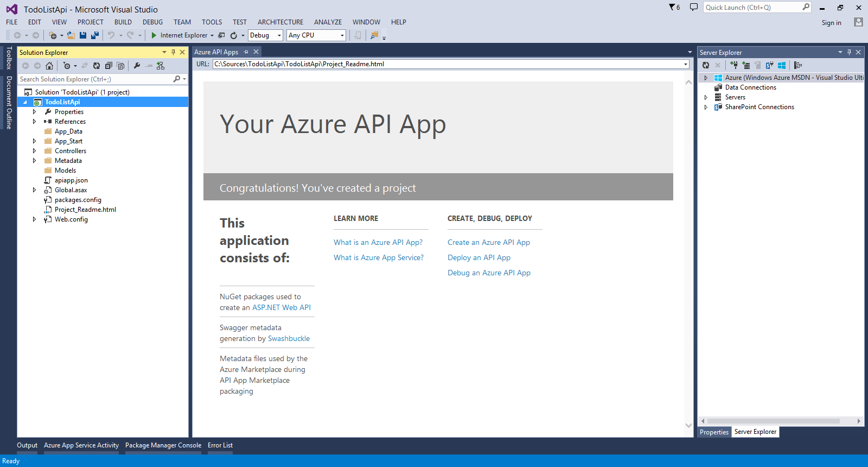Screen dimensions: 868x467
Task: Click the Open File toolbar icon
Action: [x=71, y=35]
